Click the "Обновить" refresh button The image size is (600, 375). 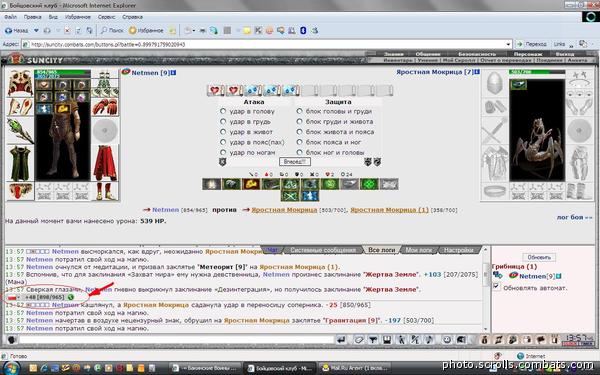(539, 257)
